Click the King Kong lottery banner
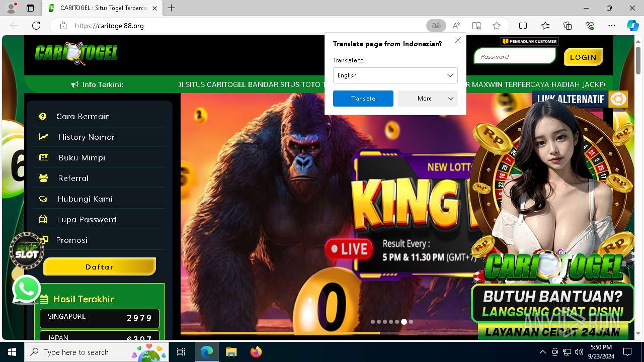The image size is (644, 362). point(329,214)
